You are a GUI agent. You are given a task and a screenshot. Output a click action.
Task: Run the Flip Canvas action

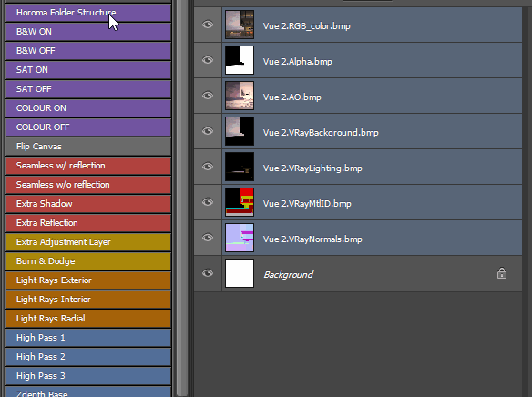point(87,147)
